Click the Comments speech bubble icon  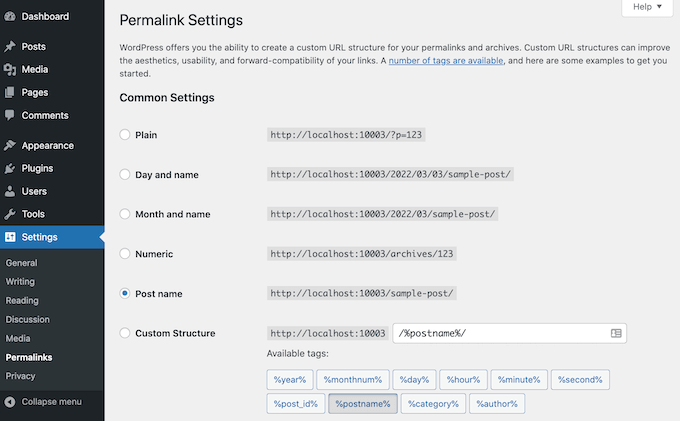click(x=10, y=116)
